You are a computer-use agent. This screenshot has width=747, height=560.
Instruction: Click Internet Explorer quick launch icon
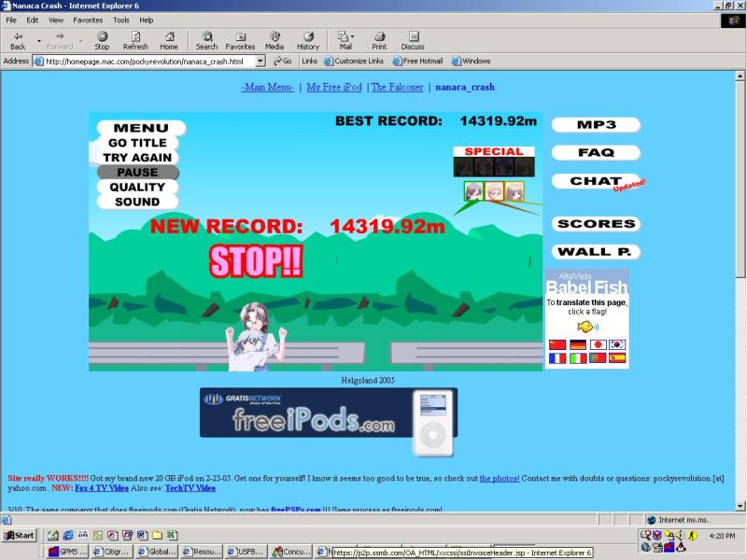[x=68, y=535]
